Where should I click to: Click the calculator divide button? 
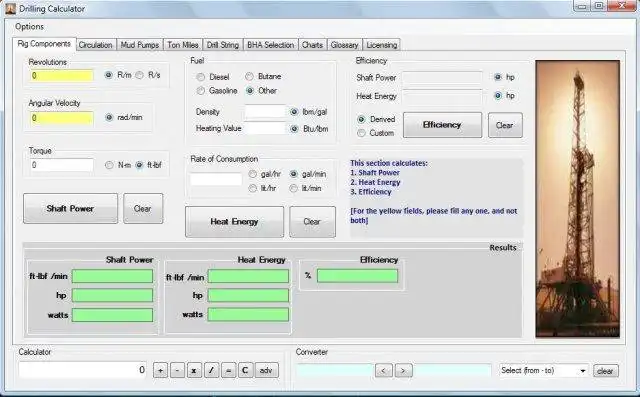click(x=211, y=370)
